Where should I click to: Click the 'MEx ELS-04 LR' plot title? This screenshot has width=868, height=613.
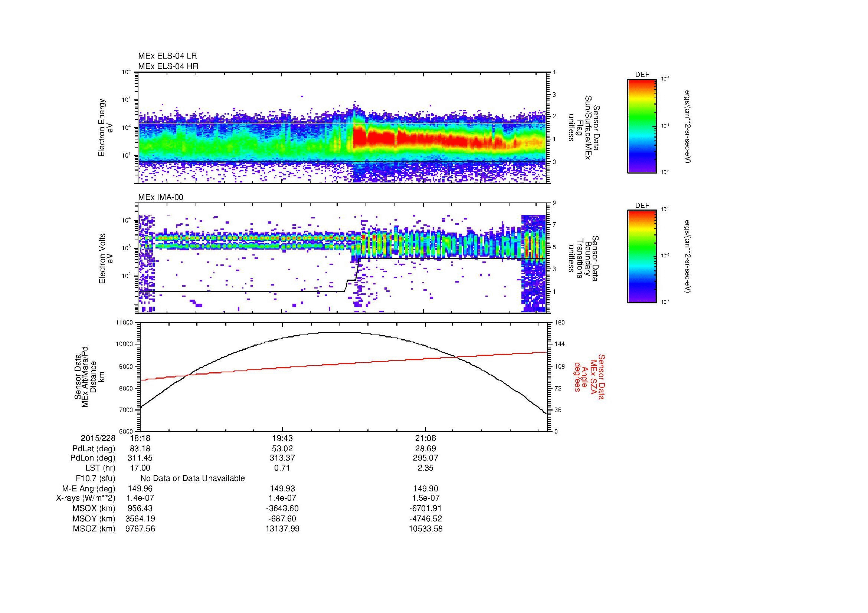point(167,56)
